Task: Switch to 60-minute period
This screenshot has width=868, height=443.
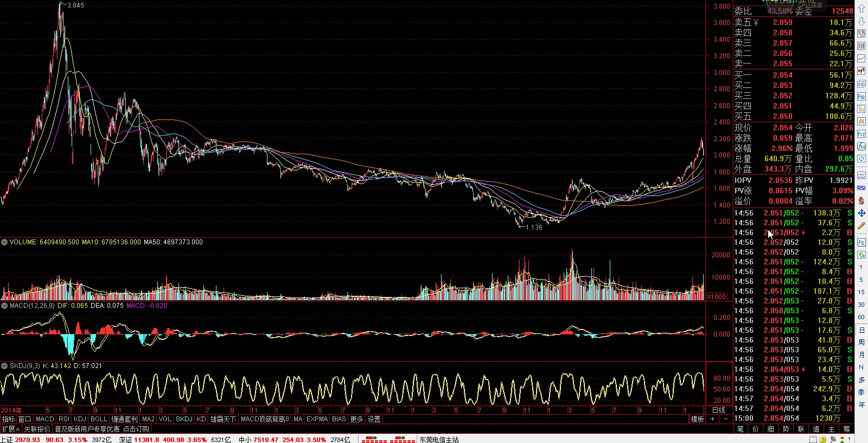Action: coord(861,317)
